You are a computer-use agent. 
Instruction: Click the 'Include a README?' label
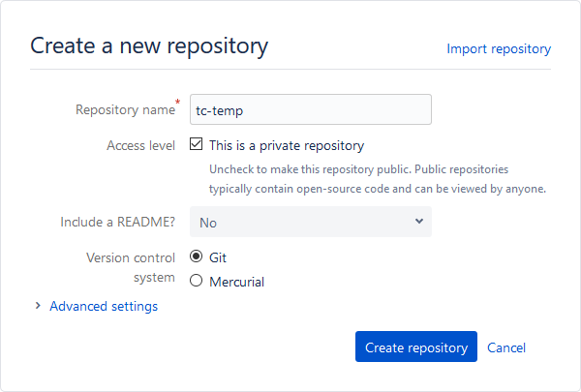coord(117,223)
